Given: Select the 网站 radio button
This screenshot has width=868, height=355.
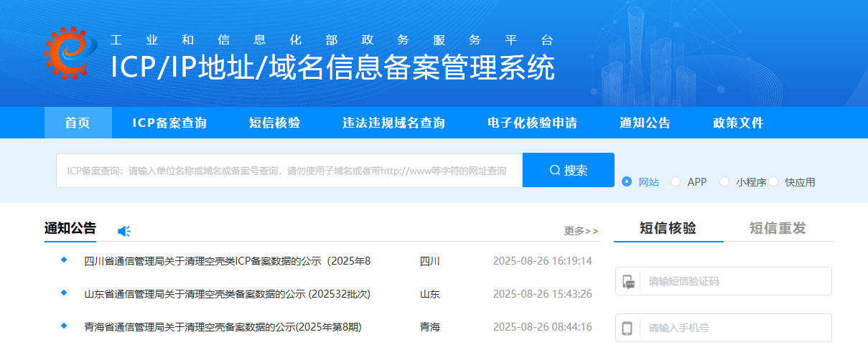Looking at the screenshot, I should pyautogui.click(x=627, y=182).
